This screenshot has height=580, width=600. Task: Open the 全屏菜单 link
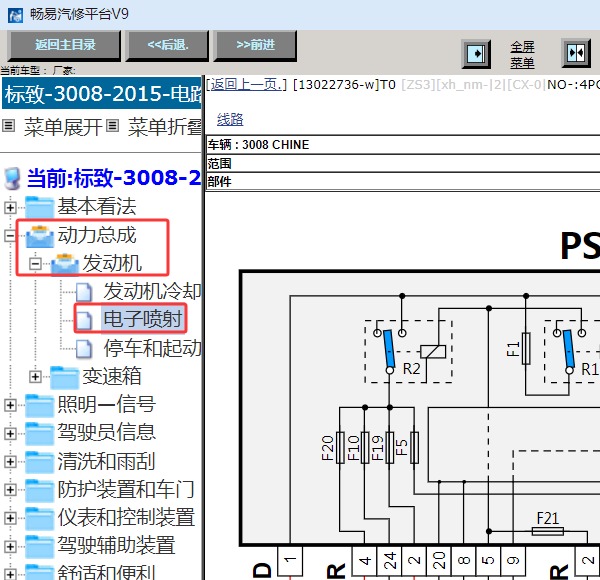(522, 55)
